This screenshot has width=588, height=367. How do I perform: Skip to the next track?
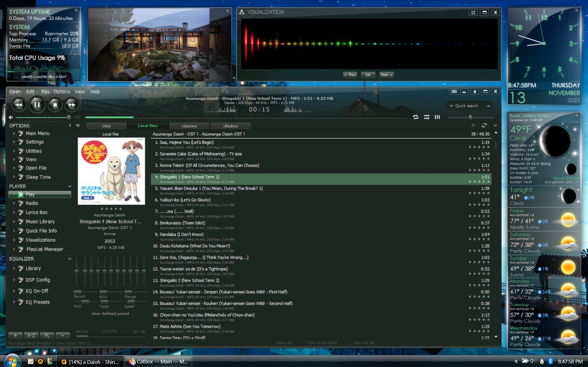pyautogui.click(x=72, y=105)
